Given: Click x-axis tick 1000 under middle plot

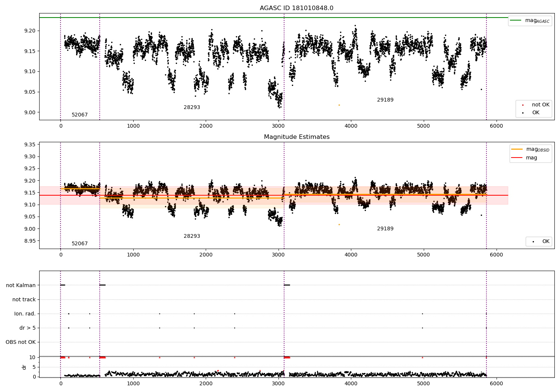Looking at the screenshot, I should 133,255.
